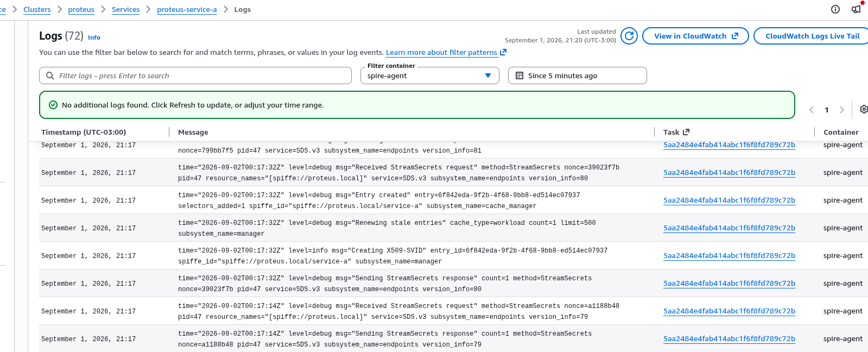Click the Timestamp column header

pos(84,132)
